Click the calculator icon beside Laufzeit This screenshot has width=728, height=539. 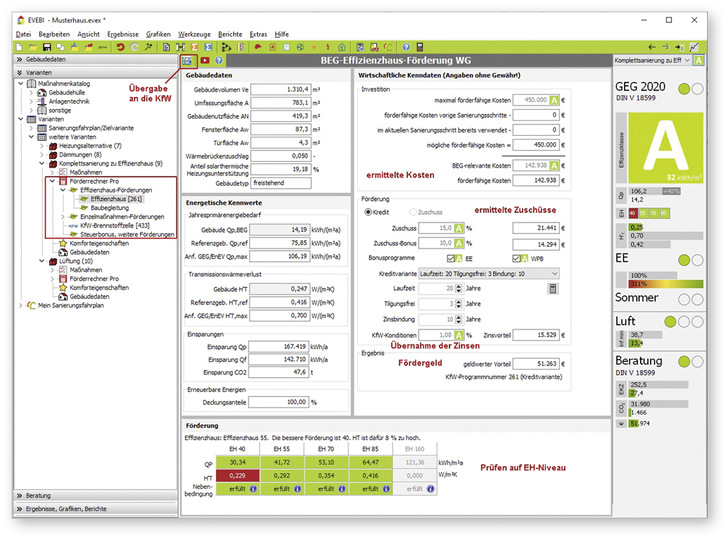click(x=552, y=289)
